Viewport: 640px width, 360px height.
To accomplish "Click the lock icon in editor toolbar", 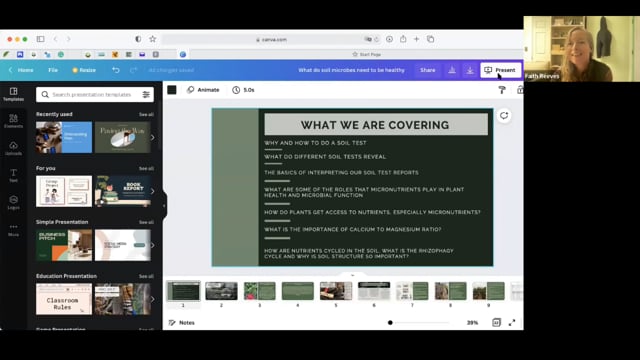I will (x=520, y=90).
